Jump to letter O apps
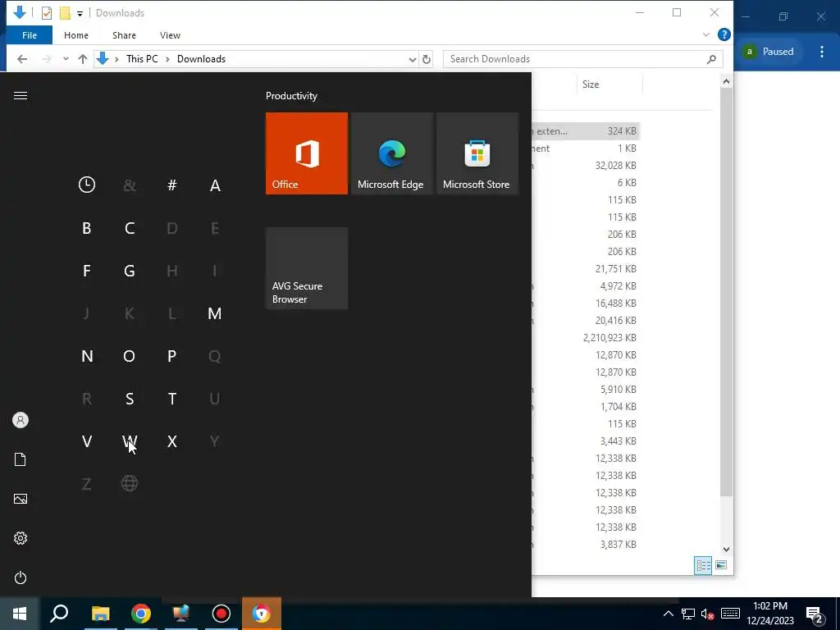The height and width of the screenshot is (630, 840). click(x=130, y=356)
